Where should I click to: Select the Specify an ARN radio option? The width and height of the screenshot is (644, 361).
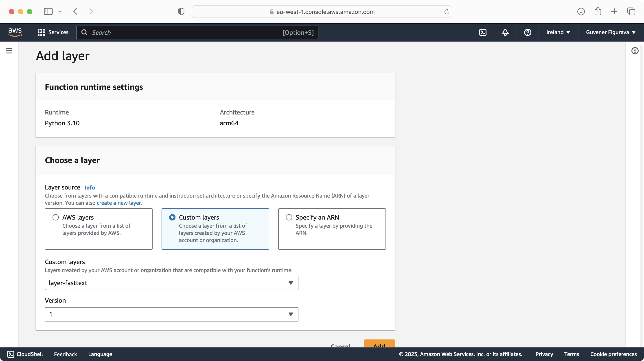pyautogui.click(x=289, y=217)
